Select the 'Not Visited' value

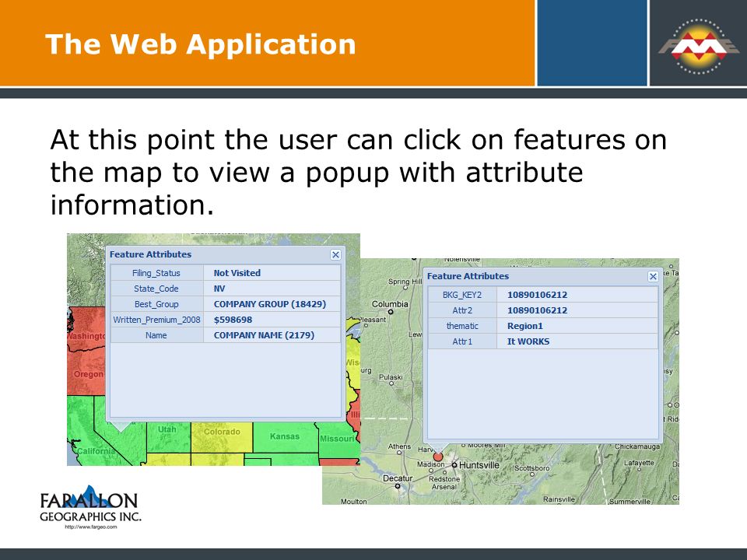tap(237, 273)
